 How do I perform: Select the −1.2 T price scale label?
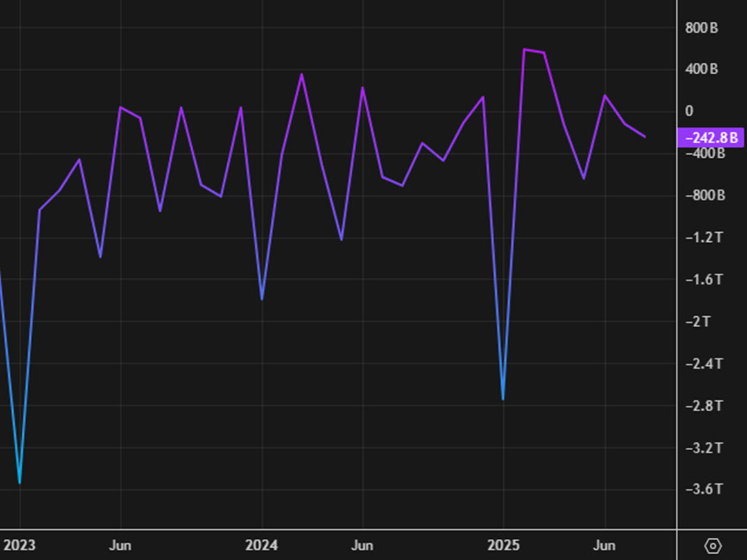pos(704,238)
